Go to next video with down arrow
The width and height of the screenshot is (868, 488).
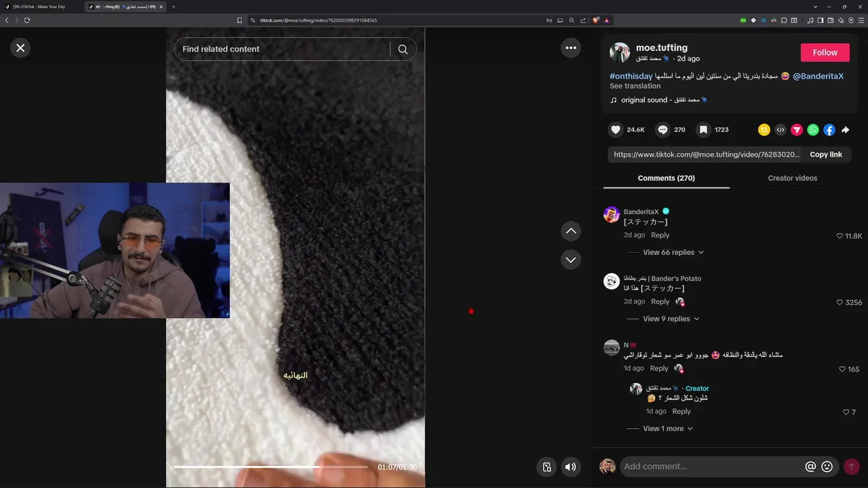coord(571,260)
